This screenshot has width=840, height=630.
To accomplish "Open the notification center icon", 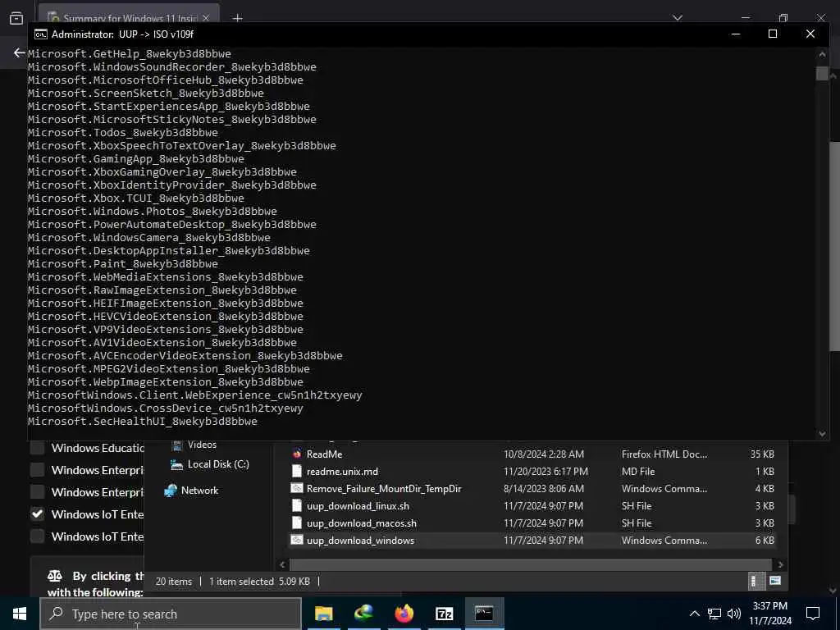I will pos(813,614).
